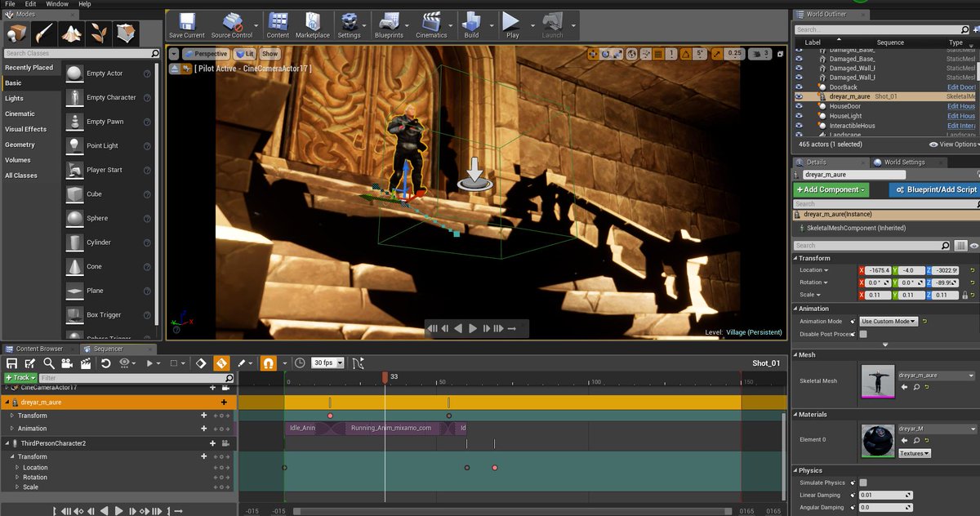Click the viewport Show button

pyautogui.click(x=269, y=54)
